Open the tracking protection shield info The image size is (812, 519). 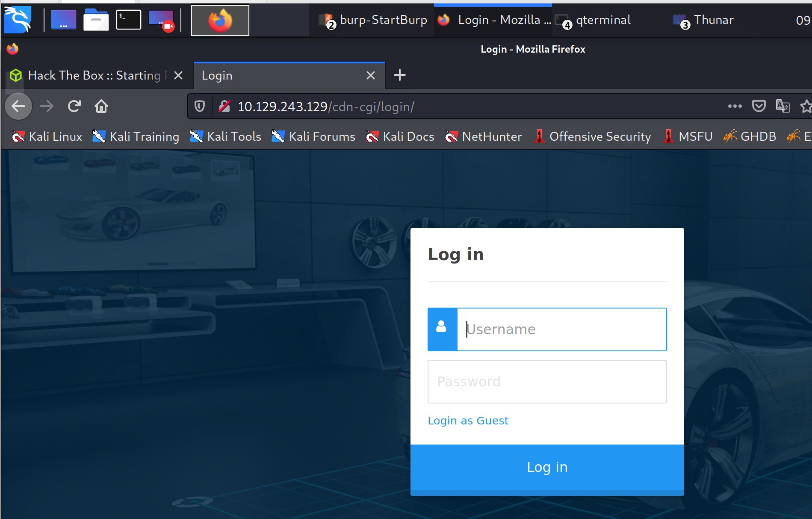pyautogui.click(x=200, y=107)
